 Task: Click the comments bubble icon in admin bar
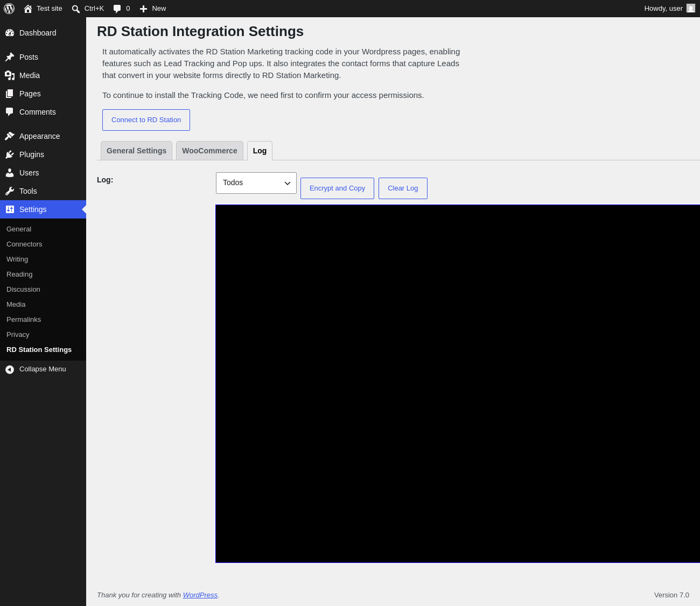(x=117, y=9)
